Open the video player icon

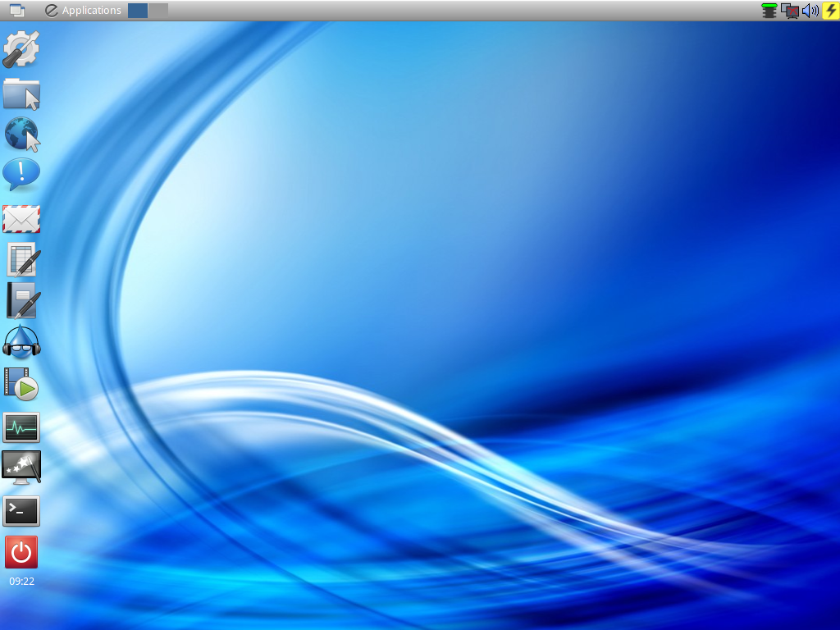[21, 385]
